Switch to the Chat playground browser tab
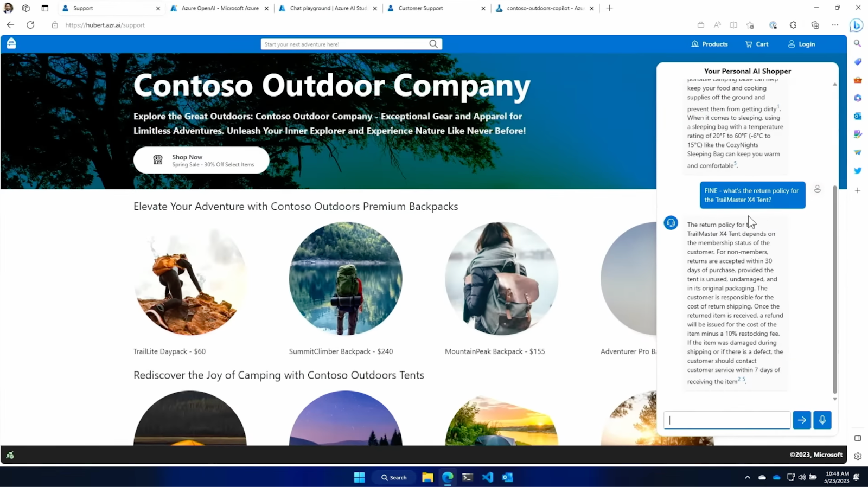The width and height of the screenshot is (868, 487). click(328, 8)
